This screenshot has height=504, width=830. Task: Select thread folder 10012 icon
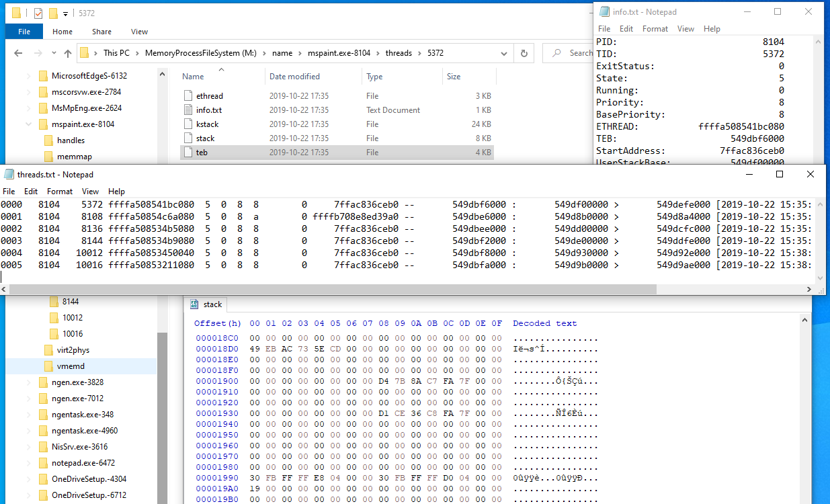pyautogui.click(x=54, y=317)
